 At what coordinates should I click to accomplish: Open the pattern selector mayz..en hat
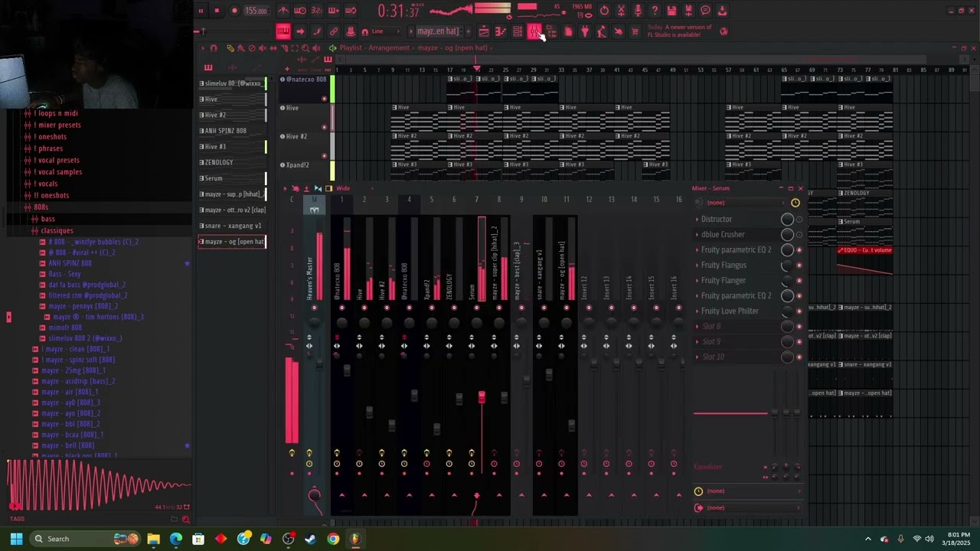tap(437, 31)
